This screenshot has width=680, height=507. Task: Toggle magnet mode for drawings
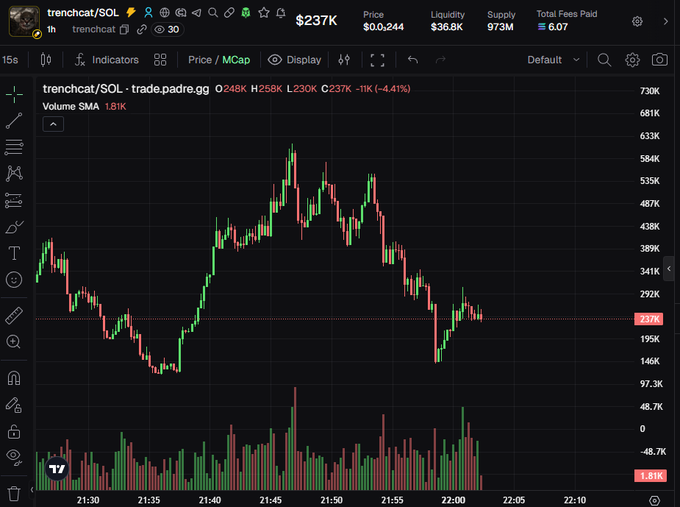pos(14,378)
